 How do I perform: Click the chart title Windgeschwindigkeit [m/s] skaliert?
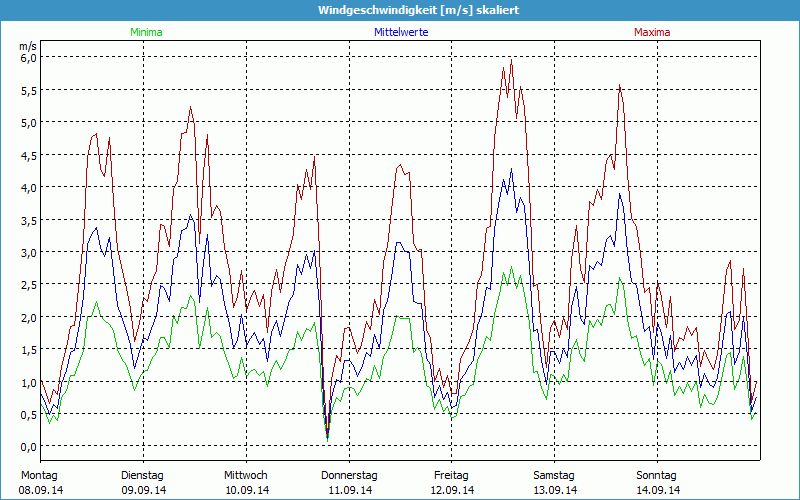point(418,10)
